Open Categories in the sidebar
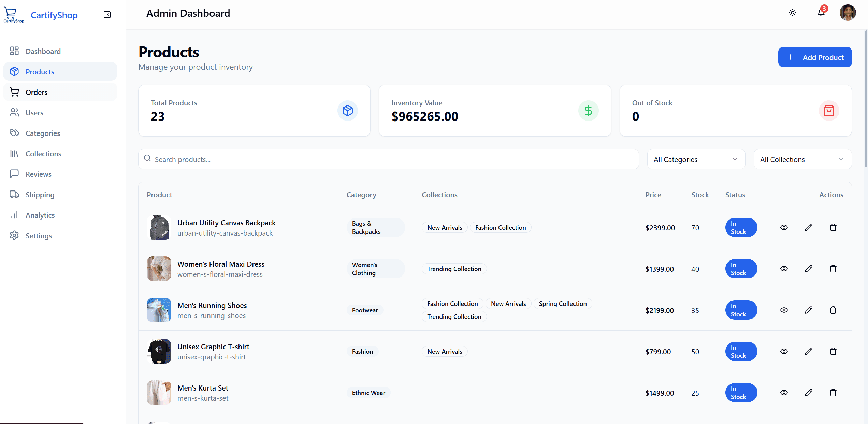The height and width of the screenshot is (424, 868). pyautogui.click(x=60, y=133)
